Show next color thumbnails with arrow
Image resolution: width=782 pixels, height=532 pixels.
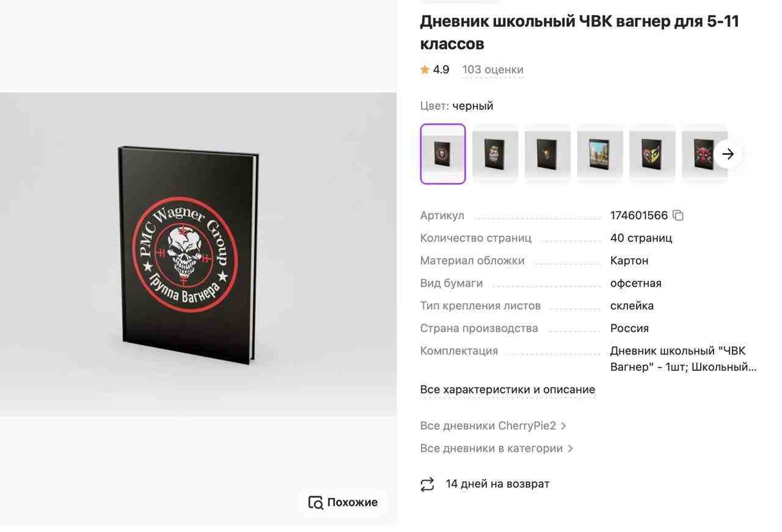pyautogui.click(x=728, y=154)
